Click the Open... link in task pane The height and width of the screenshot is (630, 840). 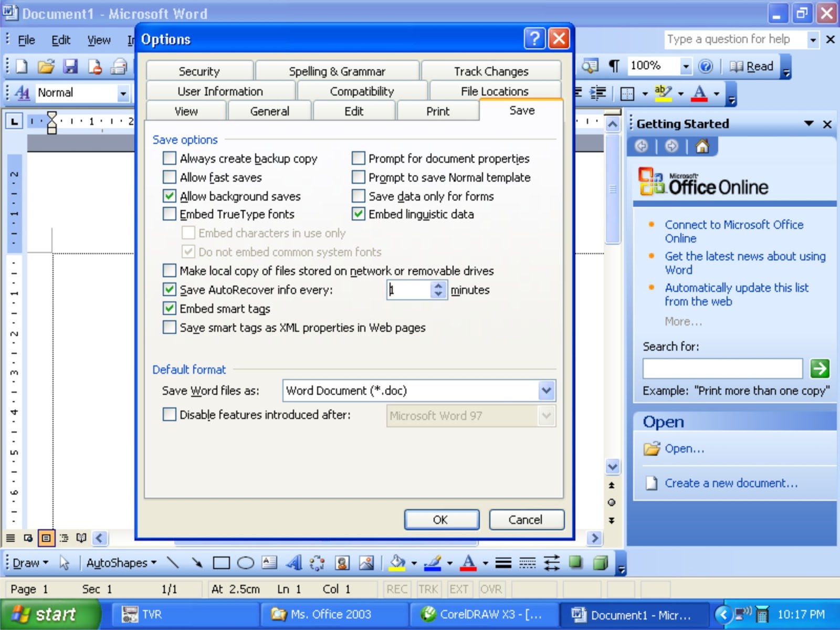[685, 448]
